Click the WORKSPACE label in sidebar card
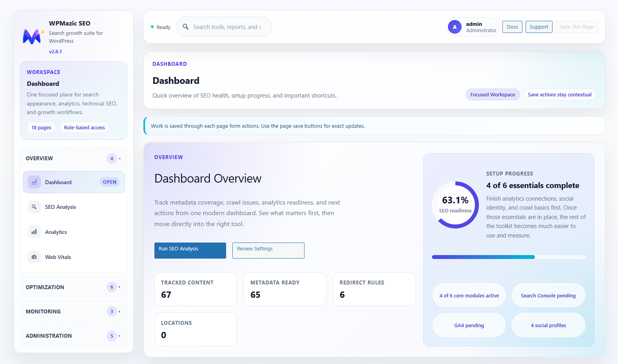The width and height of the screenshot is (618, 364). tap(43, 72)
